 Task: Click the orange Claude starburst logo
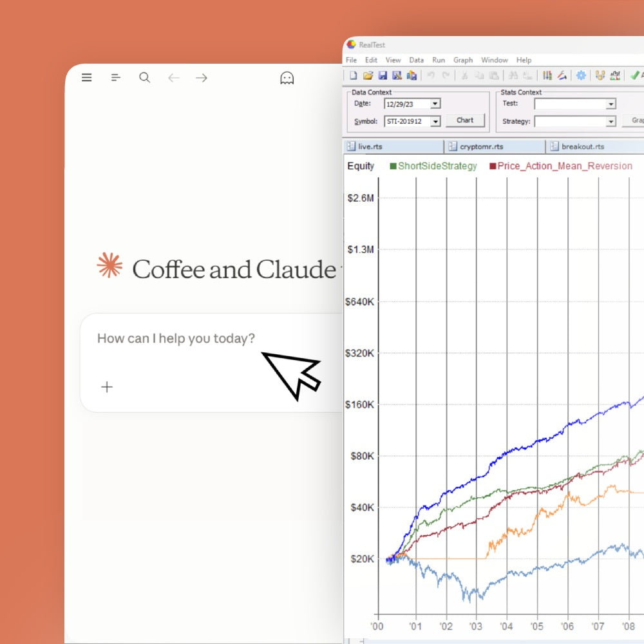(x=109, y=265)
